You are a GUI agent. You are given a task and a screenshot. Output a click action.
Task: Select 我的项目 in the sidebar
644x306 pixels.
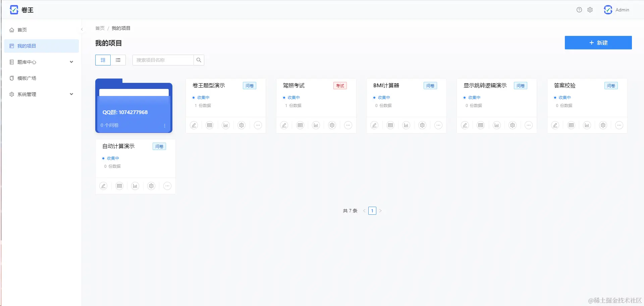pyautogui.click(x=42, y=46)
